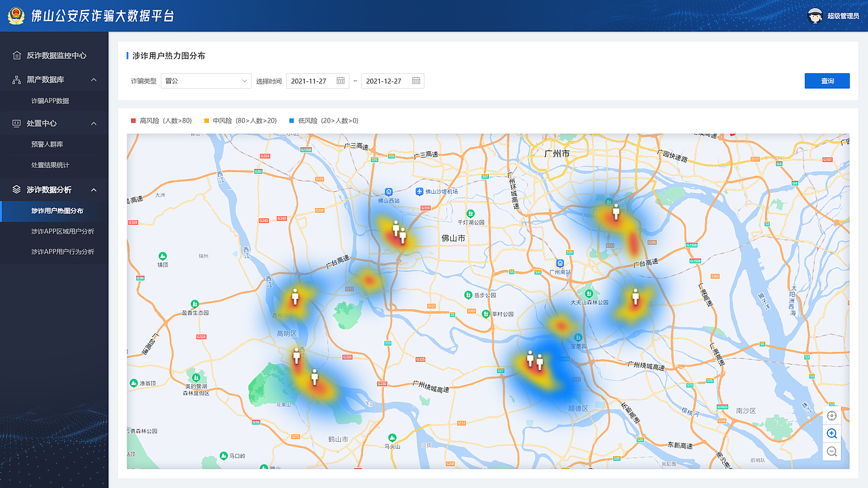Collapse the 涉诈数据分析 menu chevron

click(94, 190)
